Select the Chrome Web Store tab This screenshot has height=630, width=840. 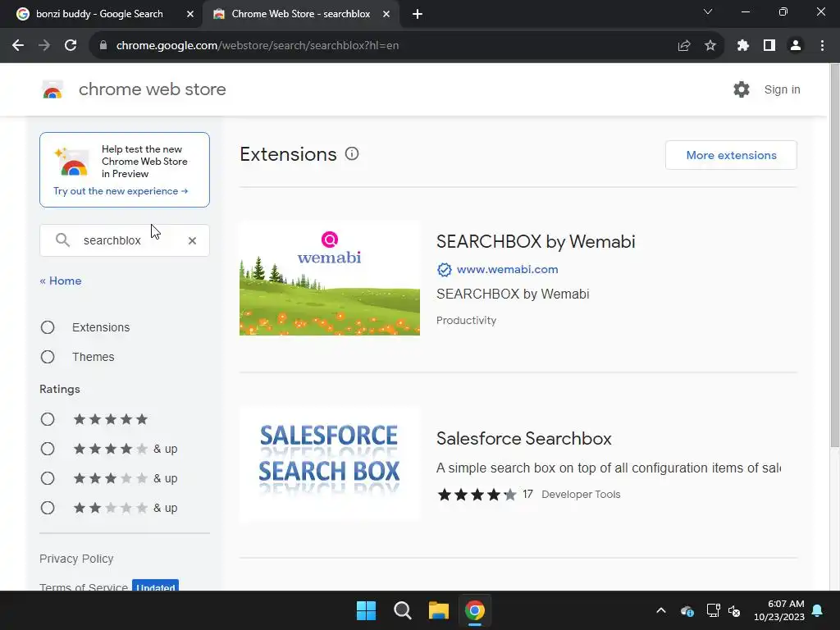click(301, 14)
